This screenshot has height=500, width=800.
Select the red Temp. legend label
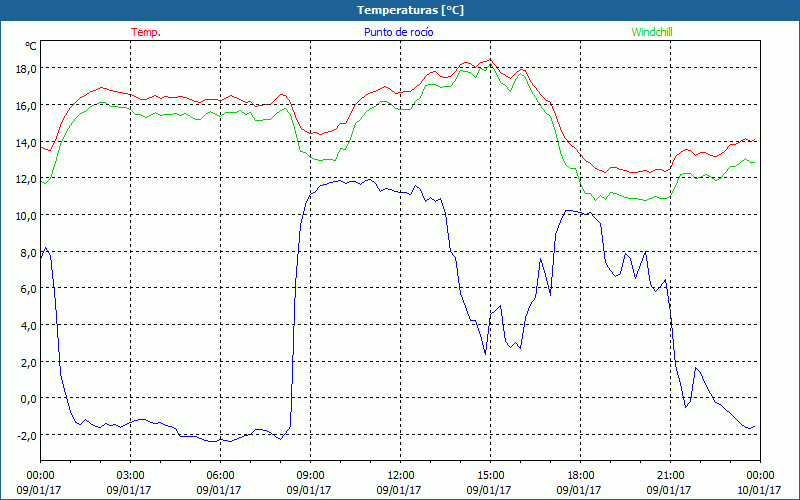(146, 32)
